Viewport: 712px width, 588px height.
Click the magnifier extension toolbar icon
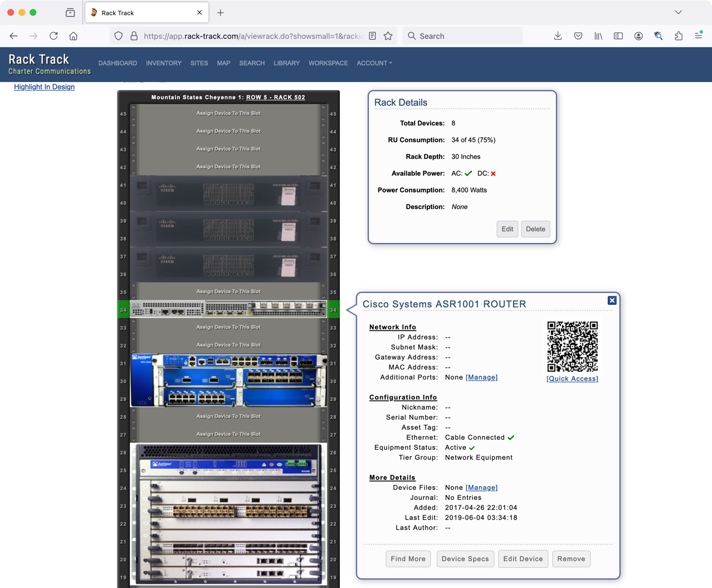[659, 36]
